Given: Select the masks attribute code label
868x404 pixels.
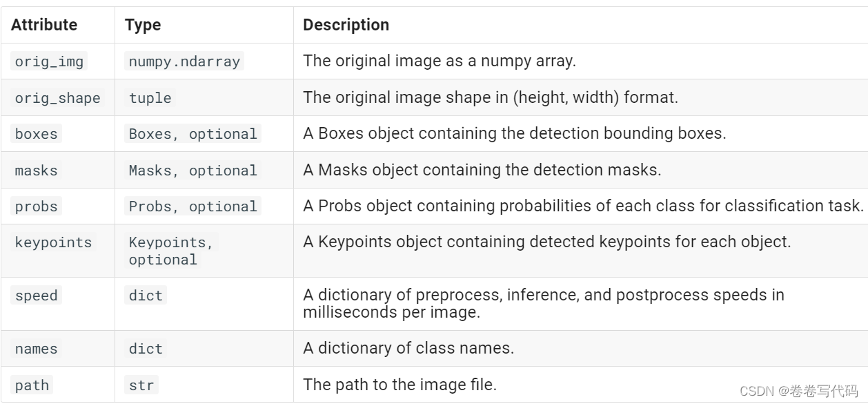Looking at the screenshot, I should pyautogui.click(x=37, y=170).
